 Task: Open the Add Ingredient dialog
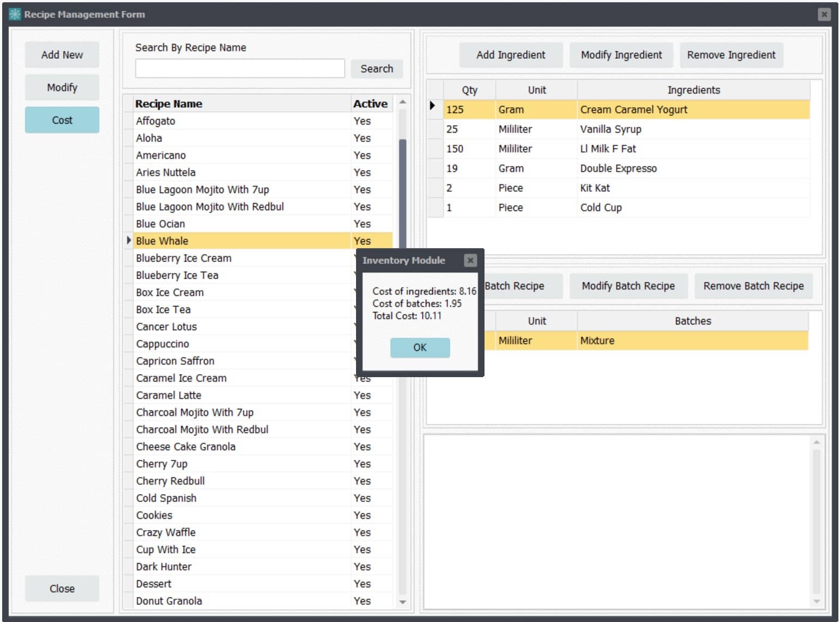tap(510, 54)
